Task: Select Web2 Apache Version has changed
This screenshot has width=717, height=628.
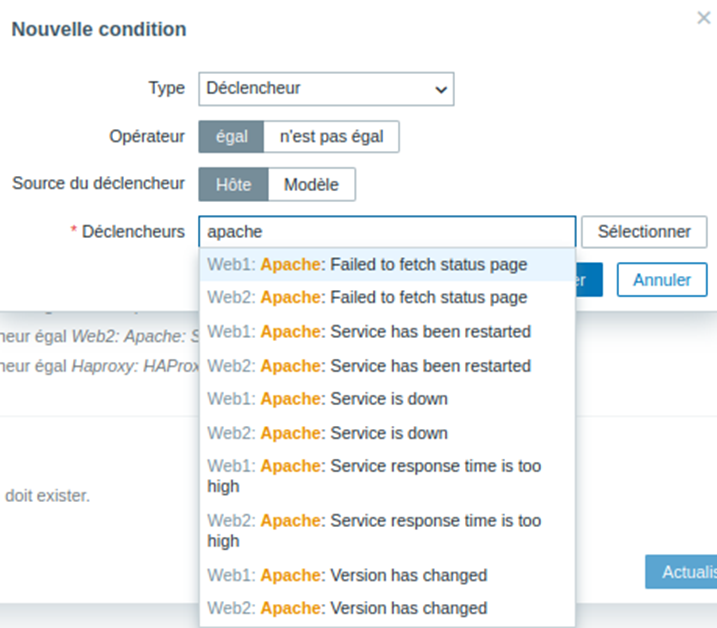Action: coord(347,608)
